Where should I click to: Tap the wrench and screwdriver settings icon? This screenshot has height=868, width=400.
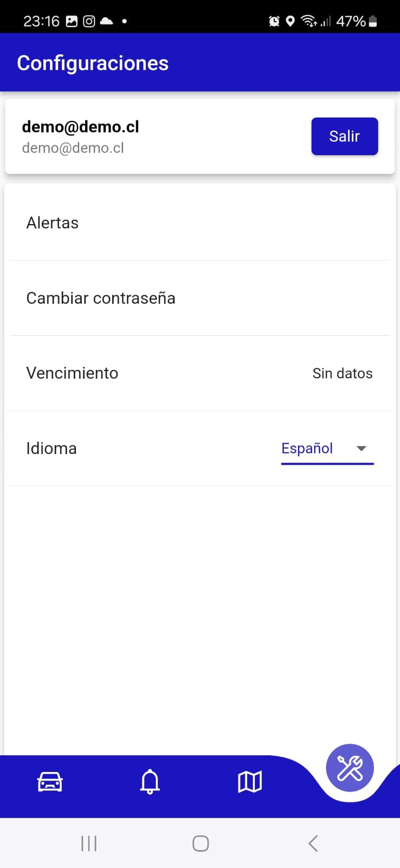click(x=350, y=768)
